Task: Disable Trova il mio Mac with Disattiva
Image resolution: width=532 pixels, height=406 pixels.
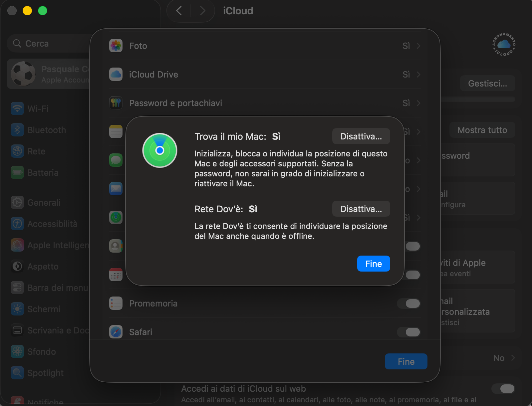Action: [x=361, y=136]
